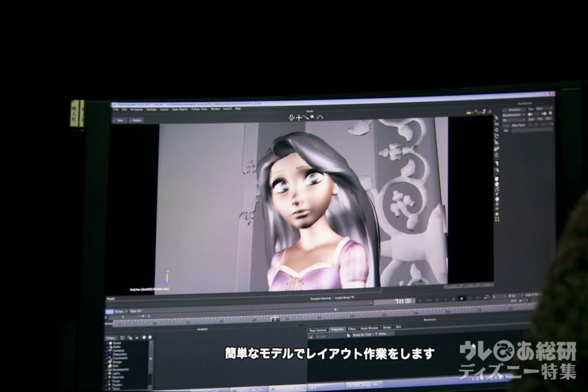Select Shaders in the Navigator tree
This screenshot has height=392, width=588.
pyautogui.click(x=118, y=385)
